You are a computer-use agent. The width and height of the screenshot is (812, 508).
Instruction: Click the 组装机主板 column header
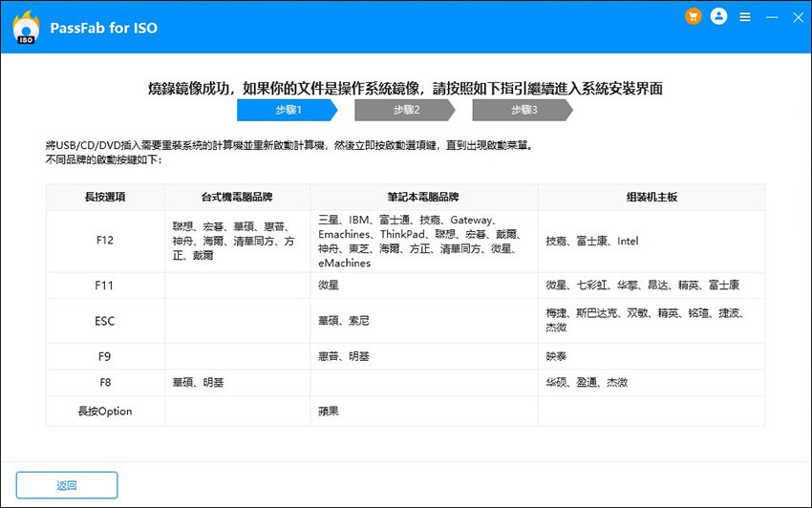(651, 198)
